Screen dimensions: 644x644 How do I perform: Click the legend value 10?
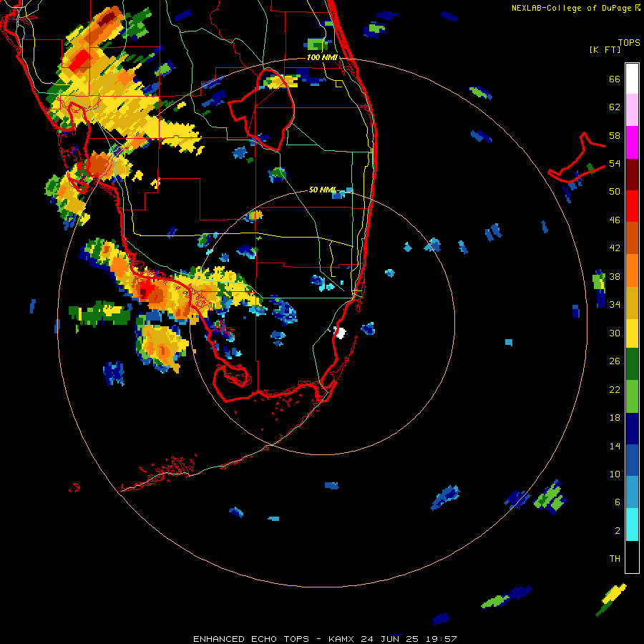pyautogui.click(x=615, y=474)
